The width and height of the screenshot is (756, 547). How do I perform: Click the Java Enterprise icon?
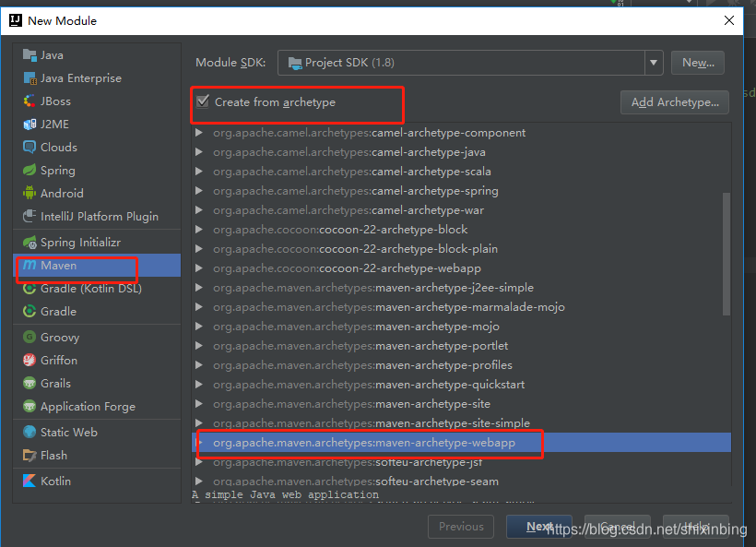30,78
